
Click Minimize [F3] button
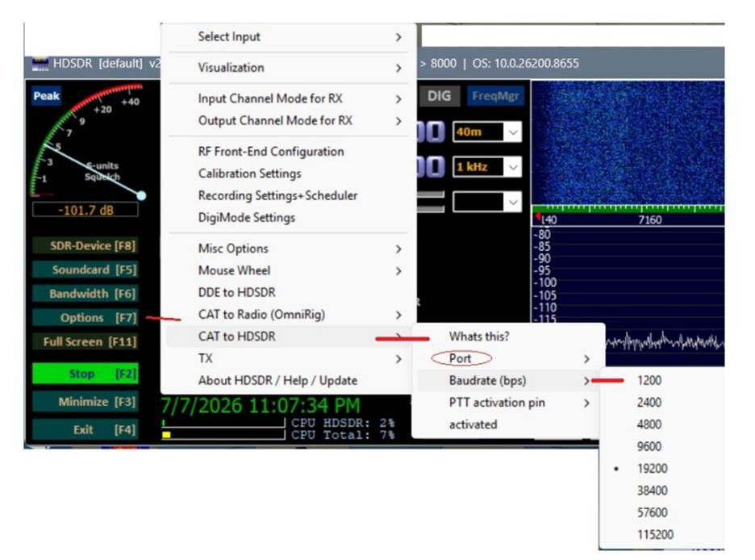point(86,402)
